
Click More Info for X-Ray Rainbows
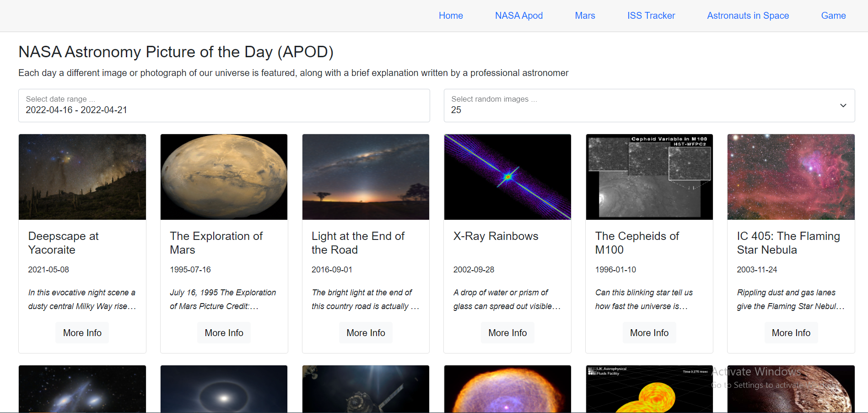tap(507, 333)
